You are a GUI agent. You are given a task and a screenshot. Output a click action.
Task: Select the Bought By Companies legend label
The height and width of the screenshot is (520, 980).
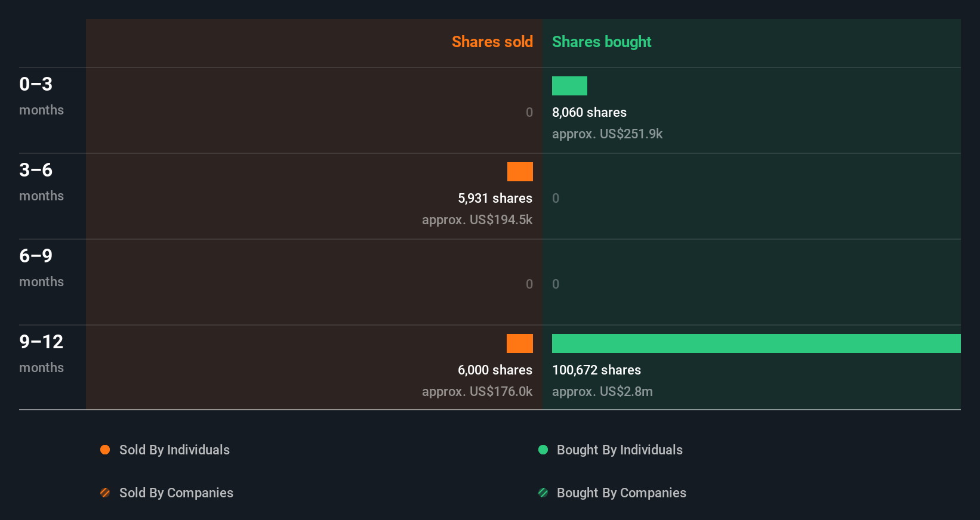(x=621, y=493)
